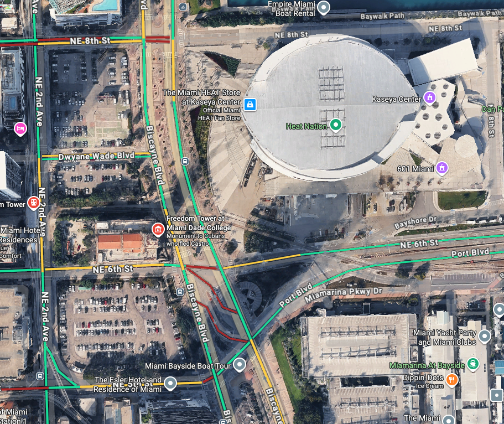Click the Kaseya Center purple stadium pin
The image size is (504, 424).
[x=430, y=97]
